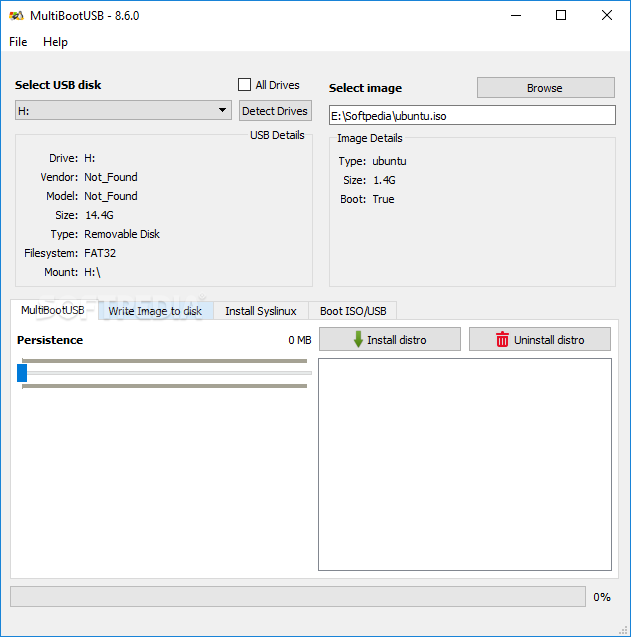
Task: Click the H:\ mount value
Action: [92, 272]
